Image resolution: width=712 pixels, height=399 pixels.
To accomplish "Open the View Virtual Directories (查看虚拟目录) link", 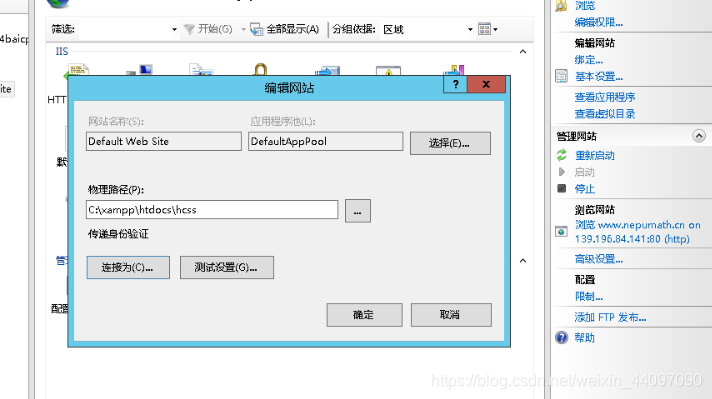I will (605, 114).
